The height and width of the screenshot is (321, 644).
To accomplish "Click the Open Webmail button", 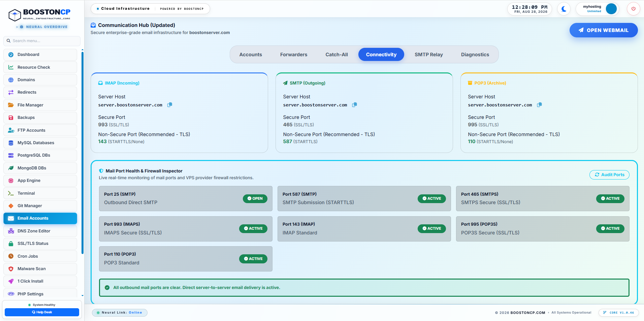I will click(x=603, y=30).
